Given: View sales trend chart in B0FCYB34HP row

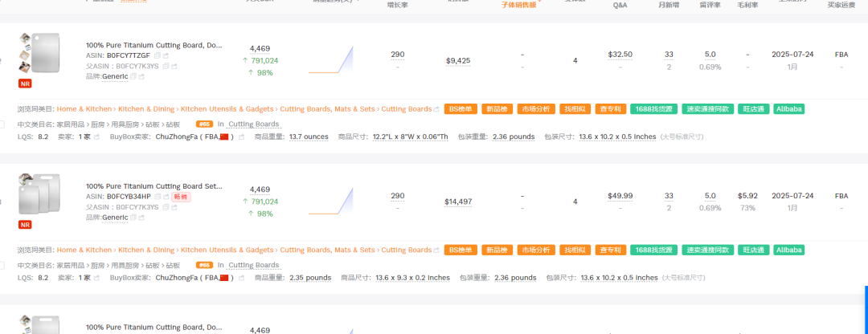Looking at the screenshot, I should (x=330, y=201).
